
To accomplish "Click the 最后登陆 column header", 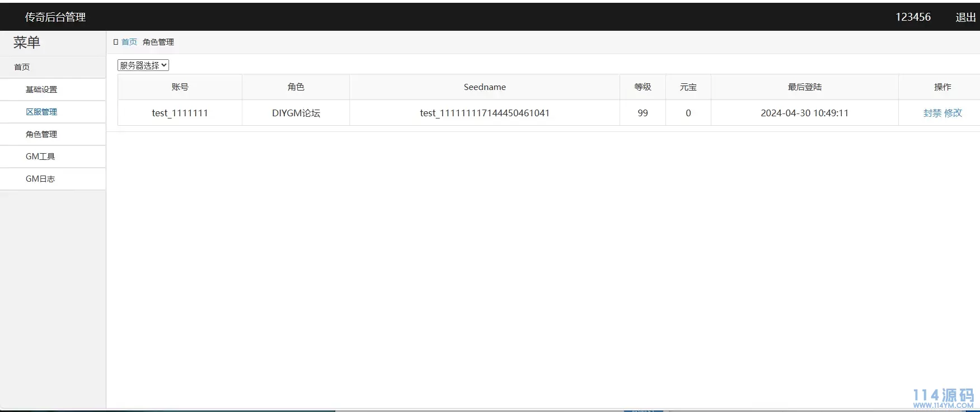I will coord(804,87).
